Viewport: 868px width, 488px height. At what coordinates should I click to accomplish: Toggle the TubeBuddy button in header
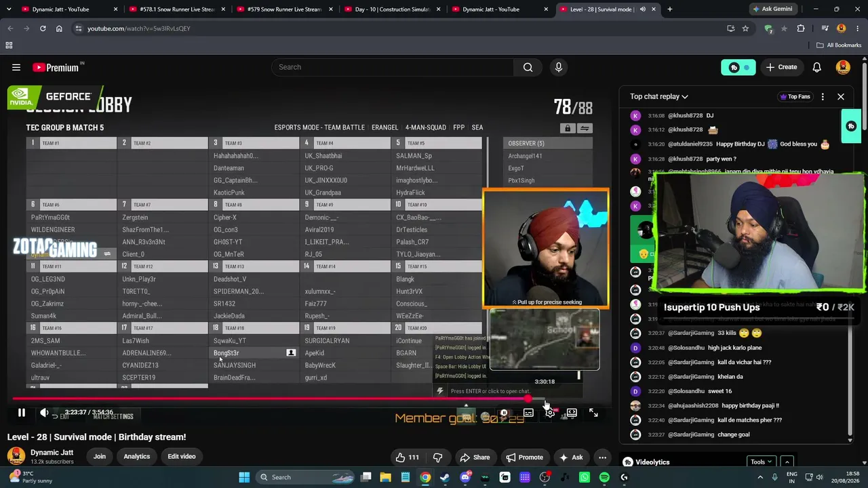pyautogui.click(x=738, y=67)
